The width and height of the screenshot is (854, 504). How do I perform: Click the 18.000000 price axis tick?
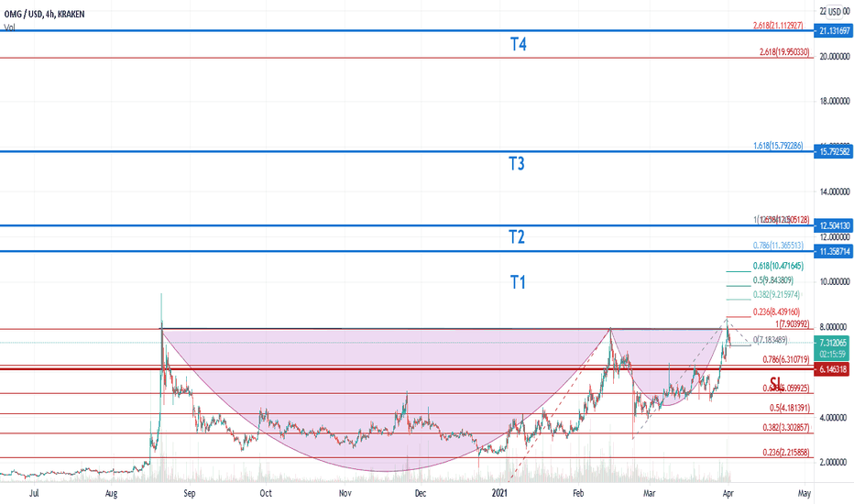(835, 102)
